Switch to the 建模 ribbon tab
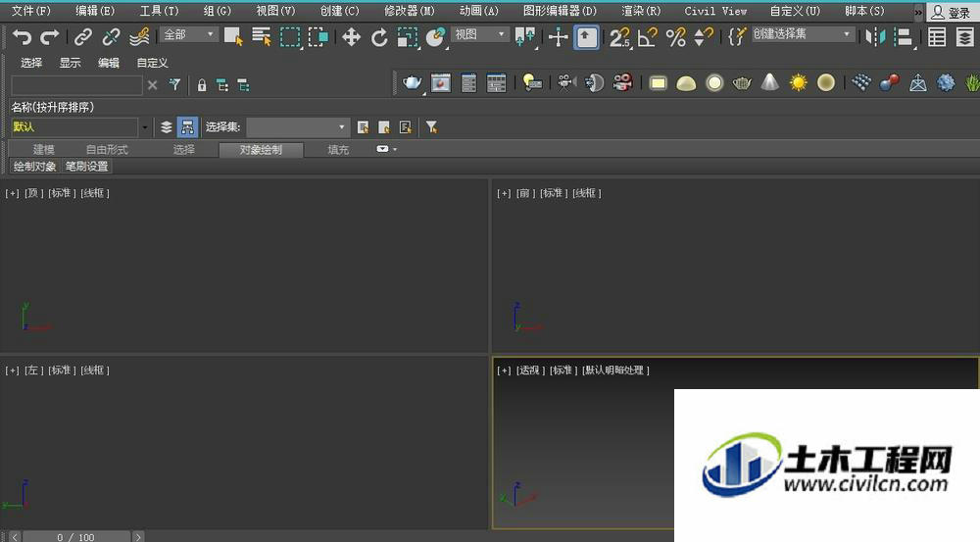The width and height of the screenshot is (980, 542). (x=44, y=149)
